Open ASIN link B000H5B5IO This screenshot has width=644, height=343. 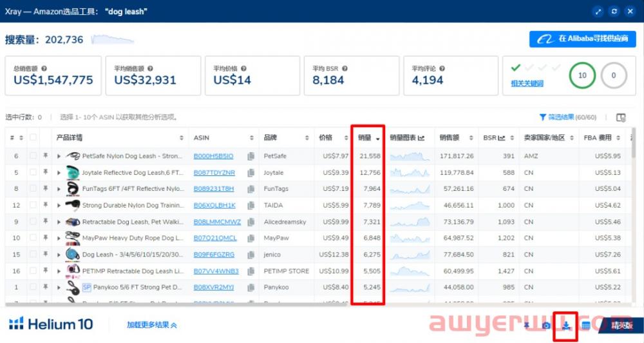[213, 156]
